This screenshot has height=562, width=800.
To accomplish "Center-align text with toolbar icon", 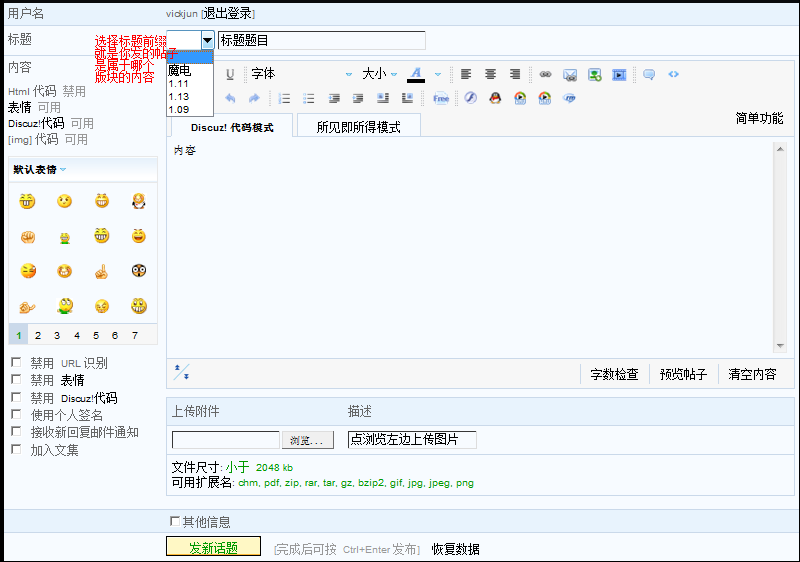I will (x=490, y=74).
